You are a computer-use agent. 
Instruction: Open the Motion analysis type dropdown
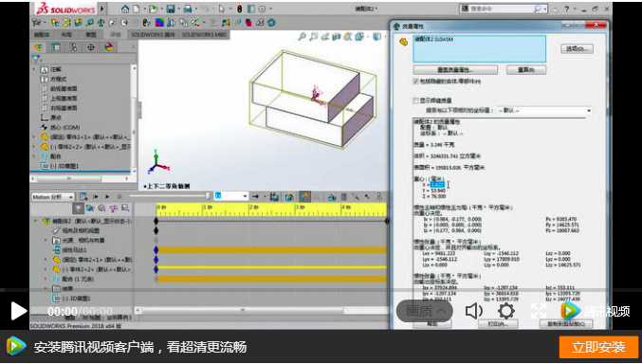click(53, 197)
